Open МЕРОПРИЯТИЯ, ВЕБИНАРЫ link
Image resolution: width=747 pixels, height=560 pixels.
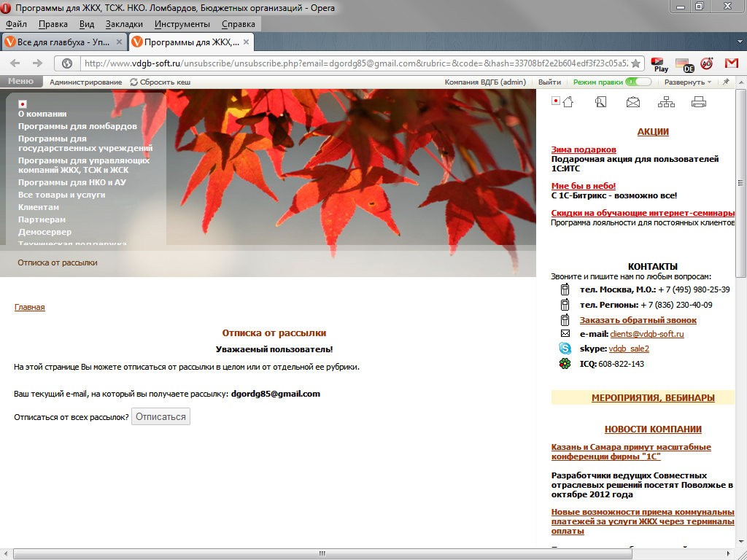click(x=653, y=397)
